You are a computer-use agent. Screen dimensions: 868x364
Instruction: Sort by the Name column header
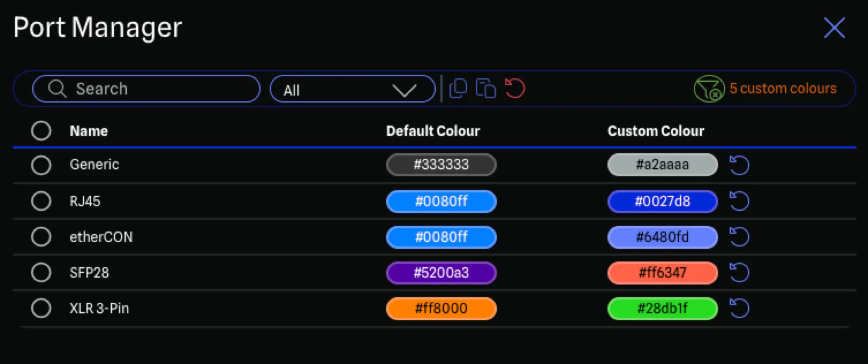pos(89,131)
